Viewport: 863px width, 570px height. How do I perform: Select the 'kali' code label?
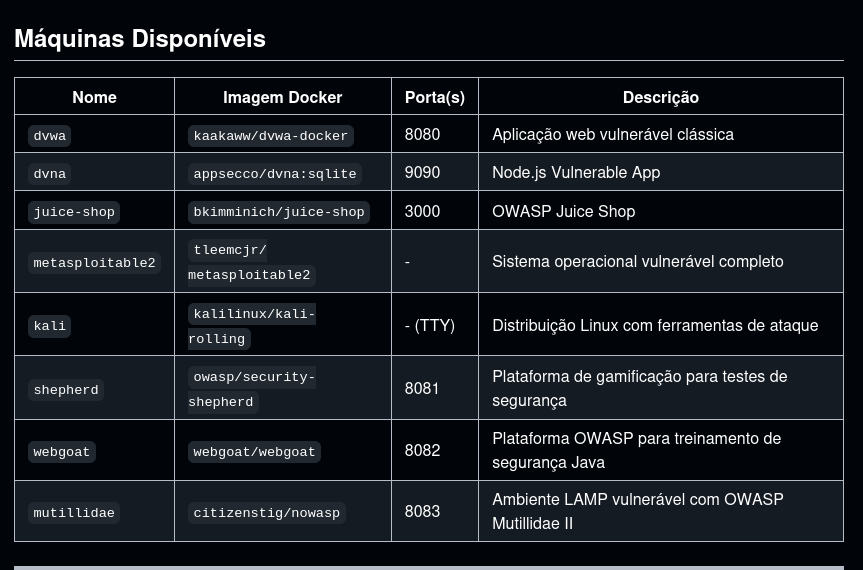[x=49, y=326]
